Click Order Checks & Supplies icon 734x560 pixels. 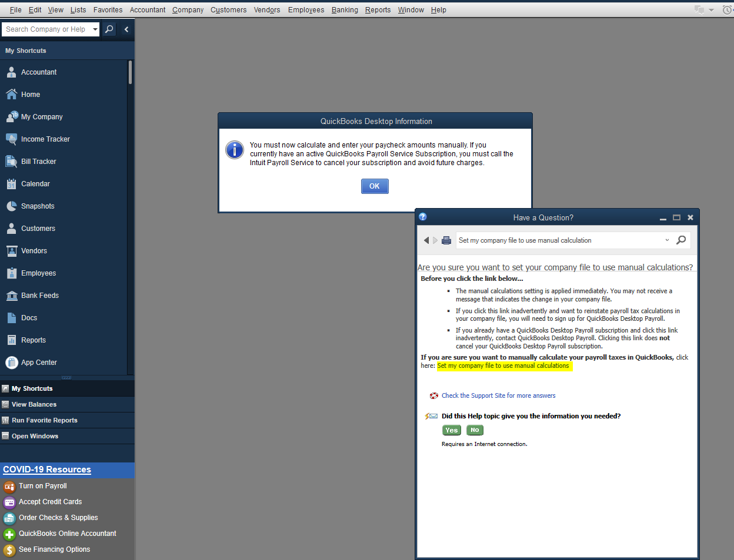(9, 518)
